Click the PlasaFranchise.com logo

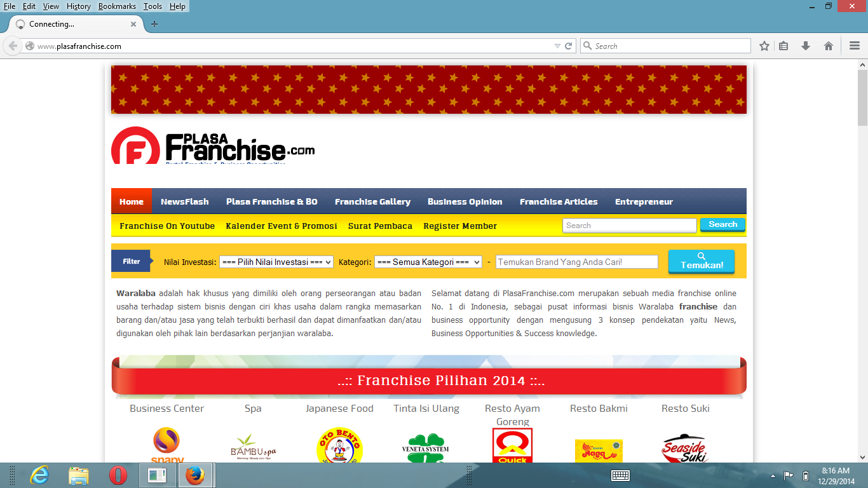point(213,146)
